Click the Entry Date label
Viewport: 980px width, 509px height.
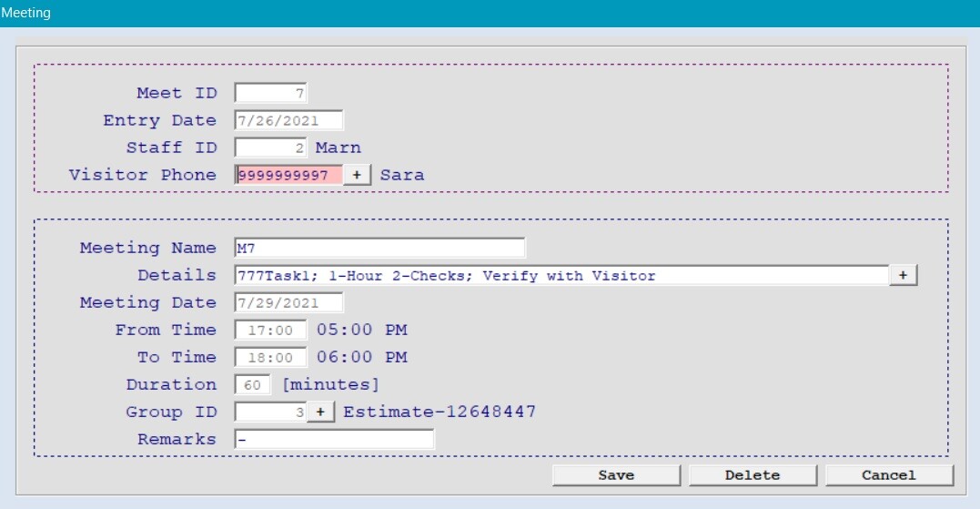point(160,121)
